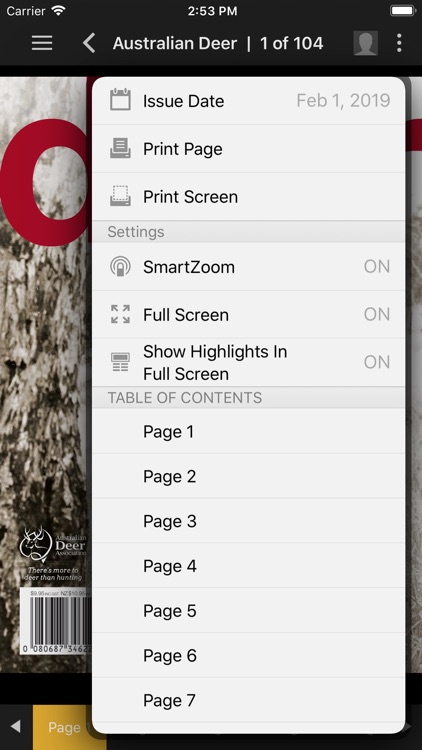Open the hamburger menu icon
The image size is (422, 750).
pyautogui.click(x=42, y=44)
